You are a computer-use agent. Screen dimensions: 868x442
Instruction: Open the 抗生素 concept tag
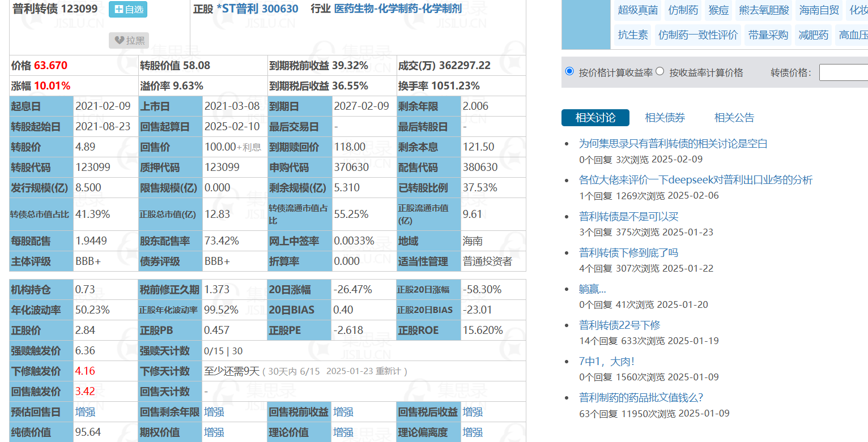coord(633,35)
